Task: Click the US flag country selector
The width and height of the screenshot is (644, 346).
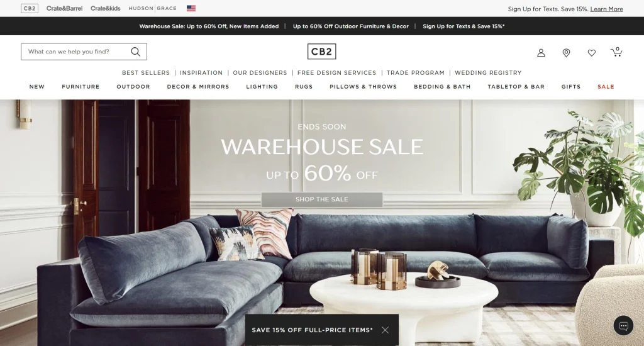Action: 191,8
